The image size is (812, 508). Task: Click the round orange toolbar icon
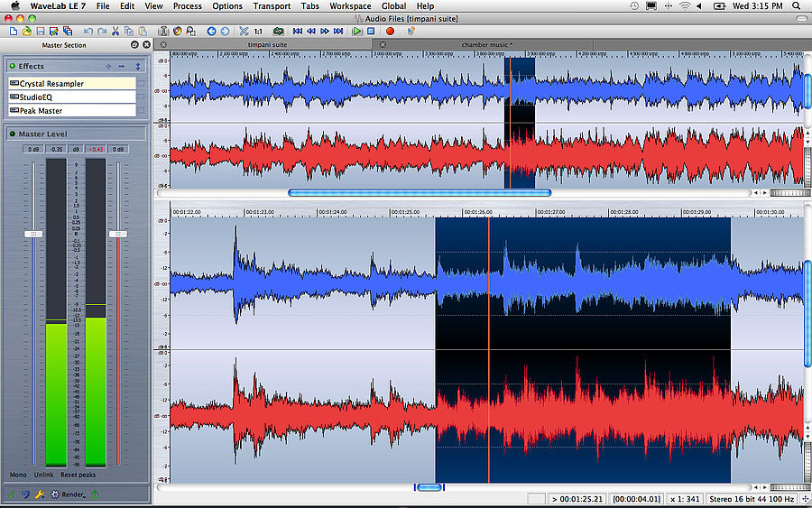coord(177,31)
